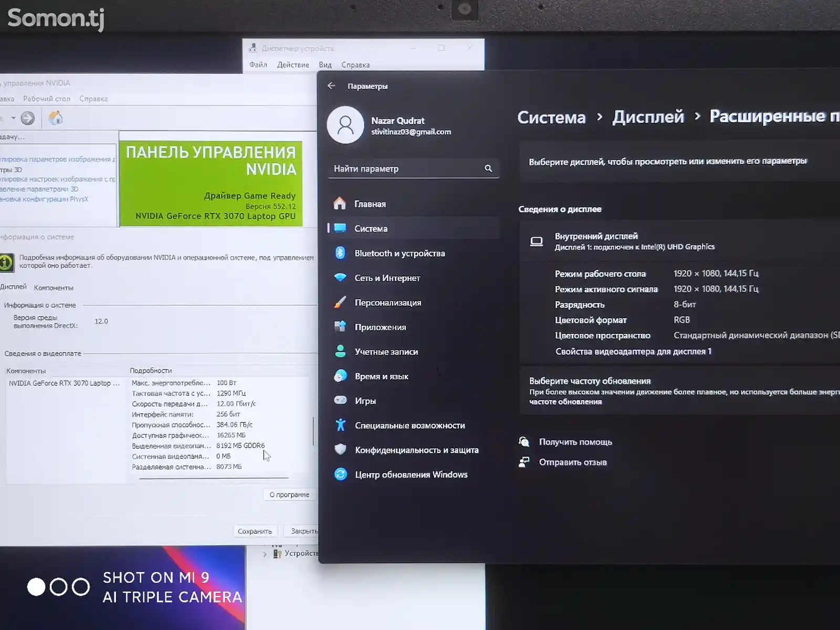
Task: Open back-button history dropdown in NVIDIA toolbar
Action: 13,118
